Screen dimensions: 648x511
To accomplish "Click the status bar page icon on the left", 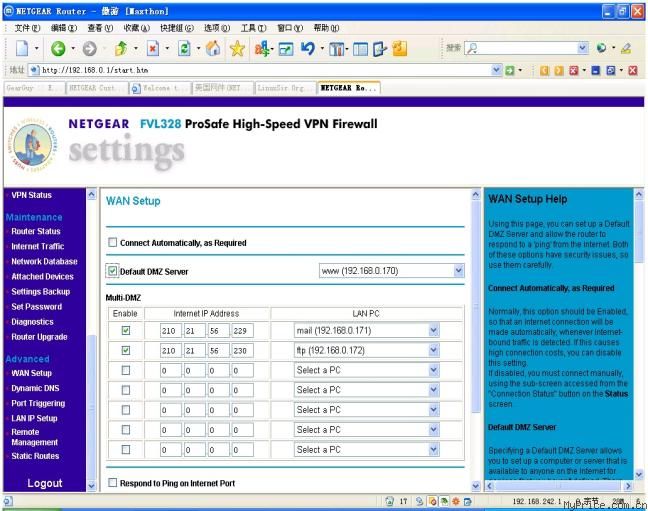I will click(8, 501).
